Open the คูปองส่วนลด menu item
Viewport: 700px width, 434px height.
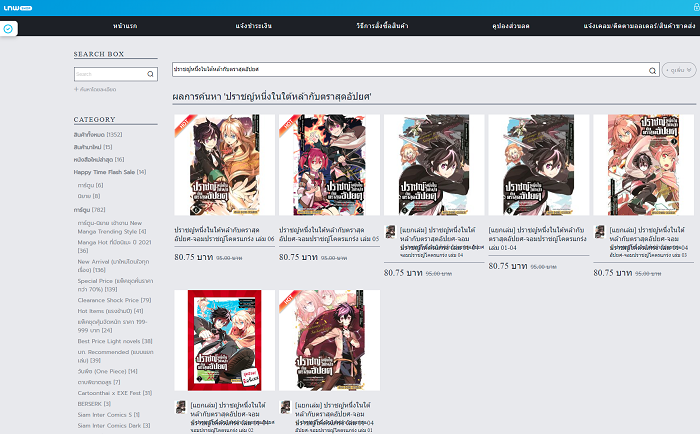pos(511,26)
